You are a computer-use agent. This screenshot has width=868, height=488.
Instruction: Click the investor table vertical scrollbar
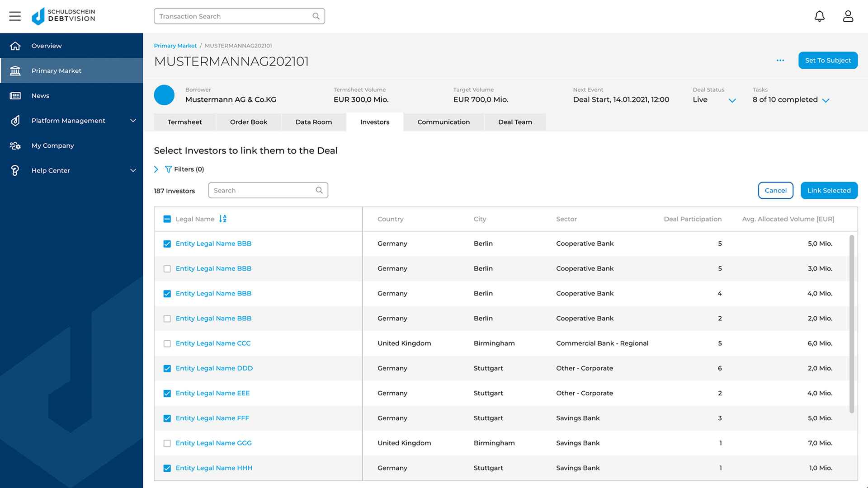(x=851, y=323)
